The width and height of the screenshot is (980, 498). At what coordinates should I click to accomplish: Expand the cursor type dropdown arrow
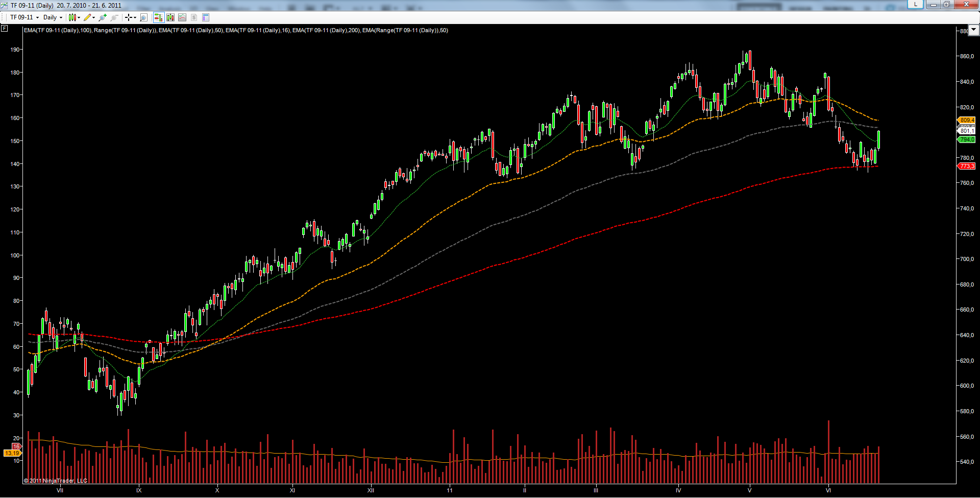135,17
